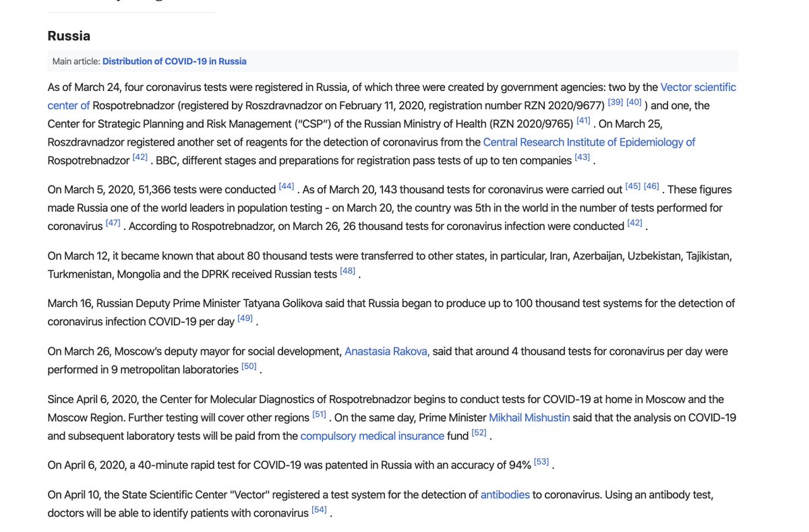The image size is (809, 532).
Task: Jump to citation [44]
Action: [287, 186]
